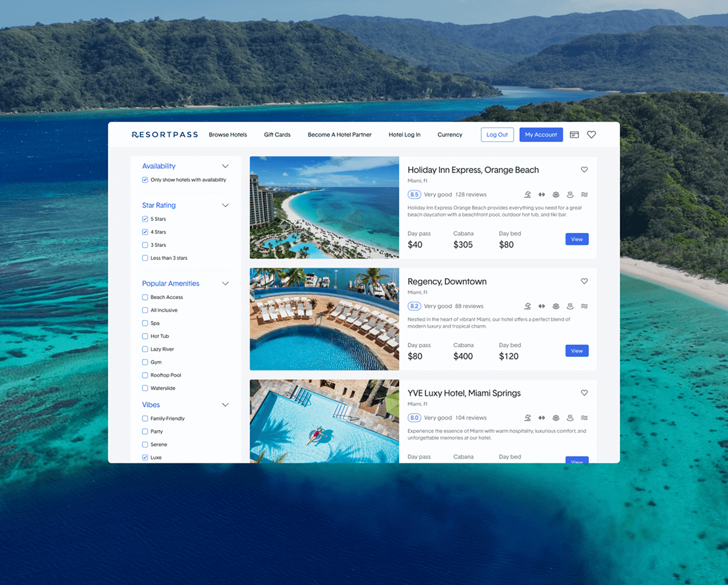Favorite Regency, Downtown with heart icon

click(x=584, y=281)
